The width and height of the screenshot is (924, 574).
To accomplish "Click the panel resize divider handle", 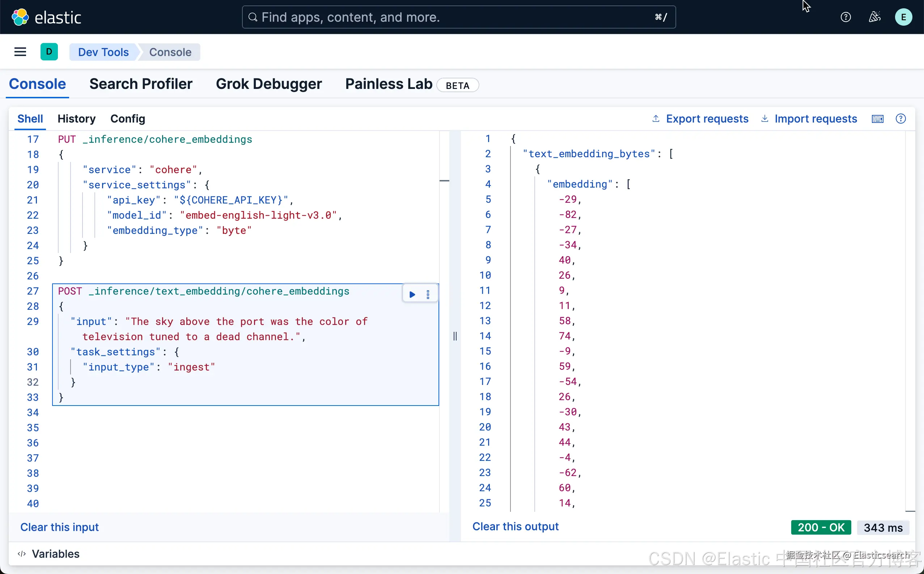I will pyautogui.click(x=455, y=336).
